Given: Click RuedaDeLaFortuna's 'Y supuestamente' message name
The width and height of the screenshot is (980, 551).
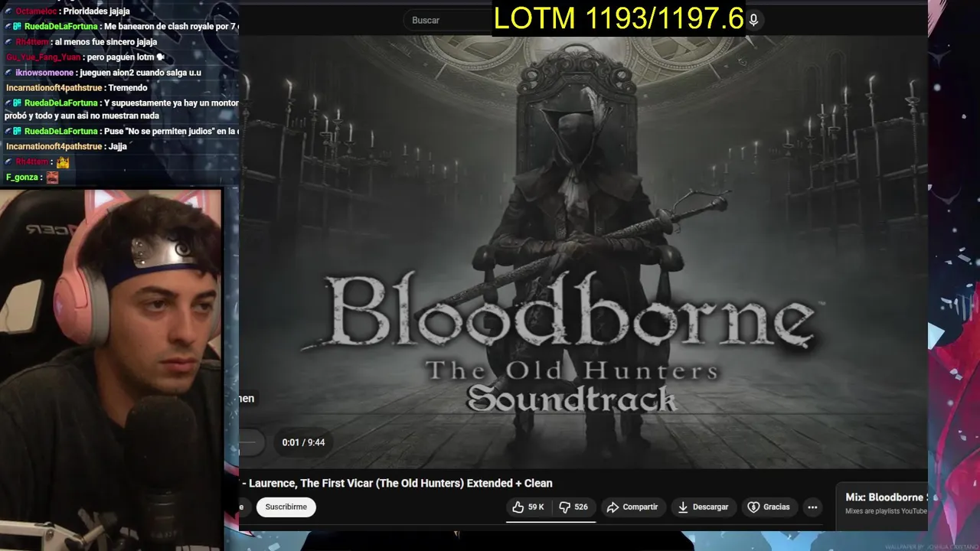Looking at the screenshot, I should pyautogui.click(x=60, y=103).
